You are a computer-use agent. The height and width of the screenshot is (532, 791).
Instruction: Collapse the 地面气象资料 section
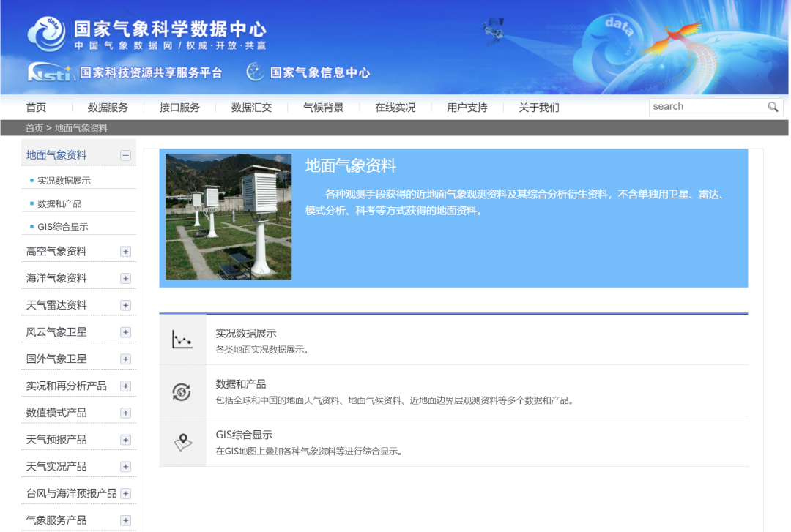[125, 154]
